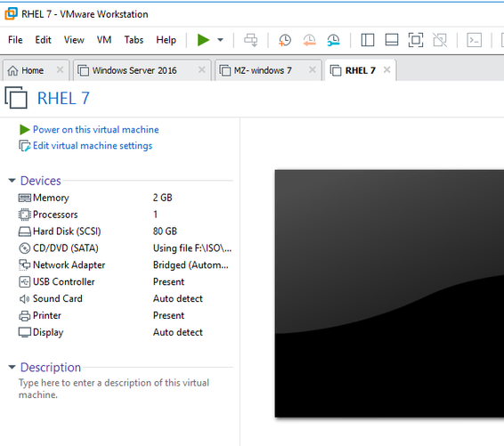Select the Network Adapter device
The height and width of the screenshot is (446, 504).
(126, 264)
